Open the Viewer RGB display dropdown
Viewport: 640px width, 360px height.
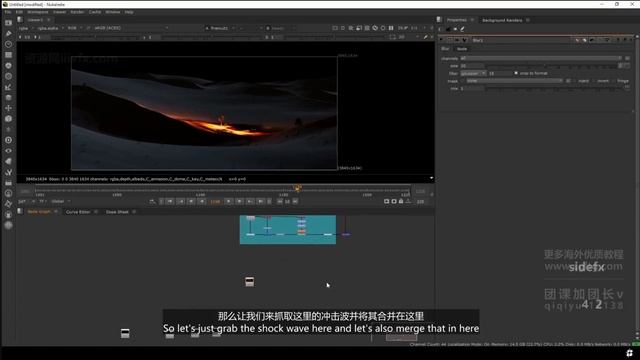click(75, 28)
